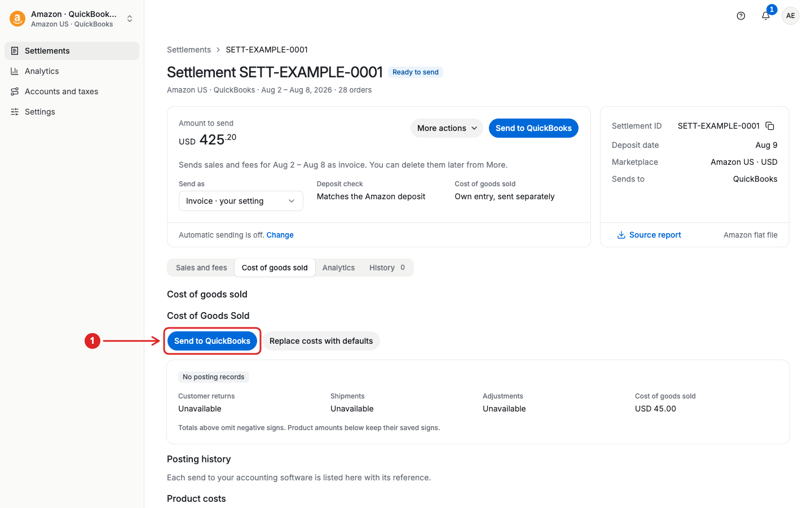Expand the More actions dropdown

447,128
